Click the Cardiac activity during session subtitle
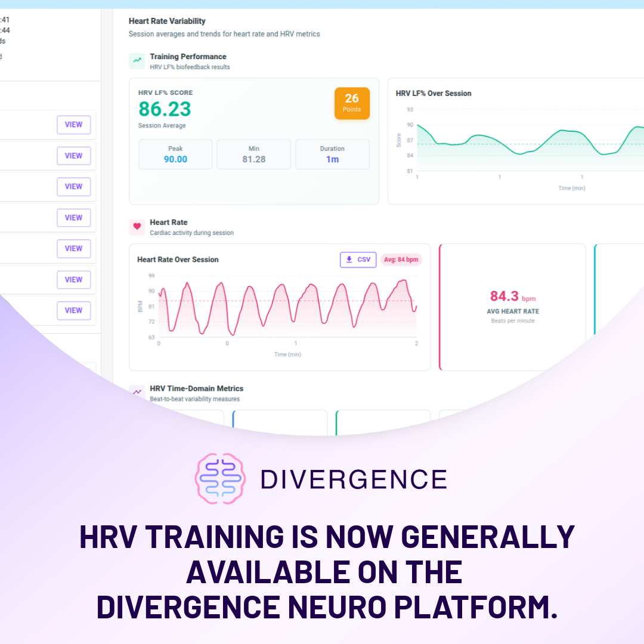This screenshot has height=644, width=644. (191, 233)
